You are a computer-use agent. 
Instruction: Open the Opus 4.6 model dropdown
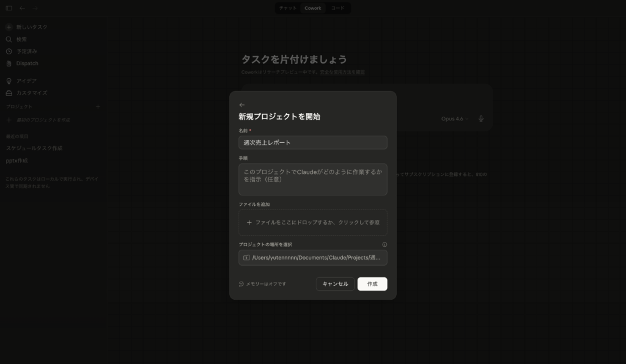pyautogui.click(x=455, y=119)
